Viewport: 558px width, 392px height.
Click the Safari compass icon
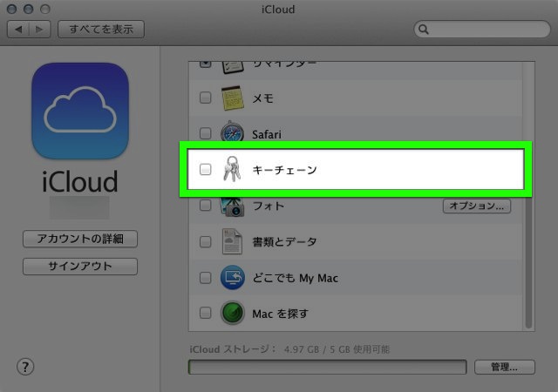pyautogui.click(x=232, y=134)
